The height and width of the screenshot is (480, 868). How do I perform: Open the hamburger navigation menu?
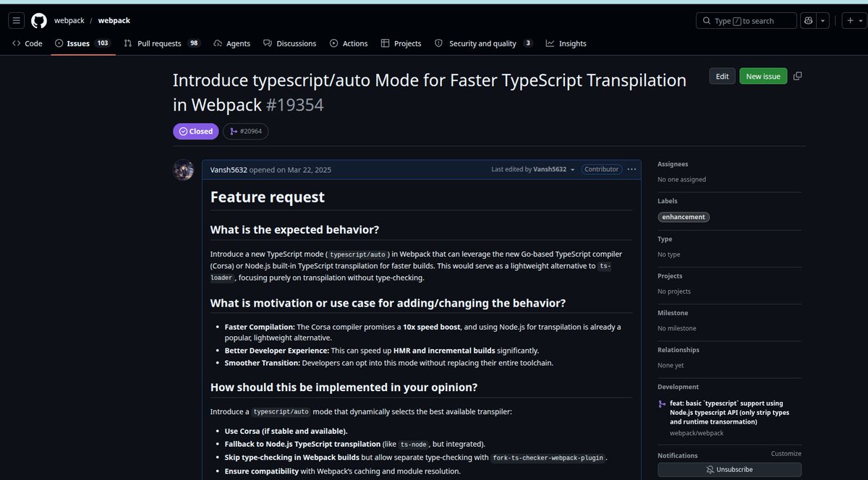click(17, 21)
